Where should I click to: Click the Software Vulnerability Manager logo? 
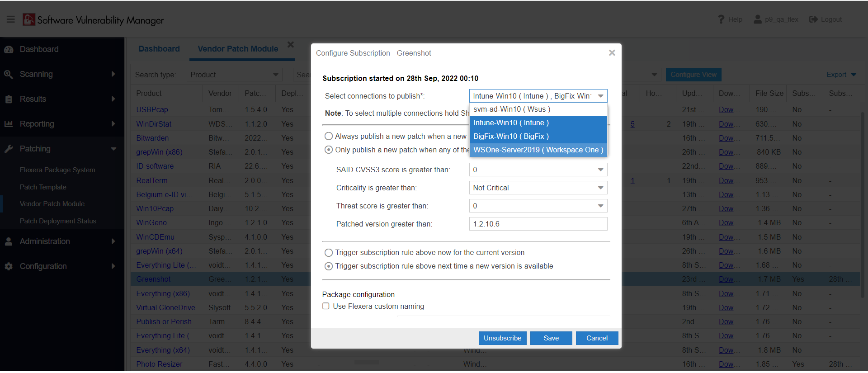94,20
